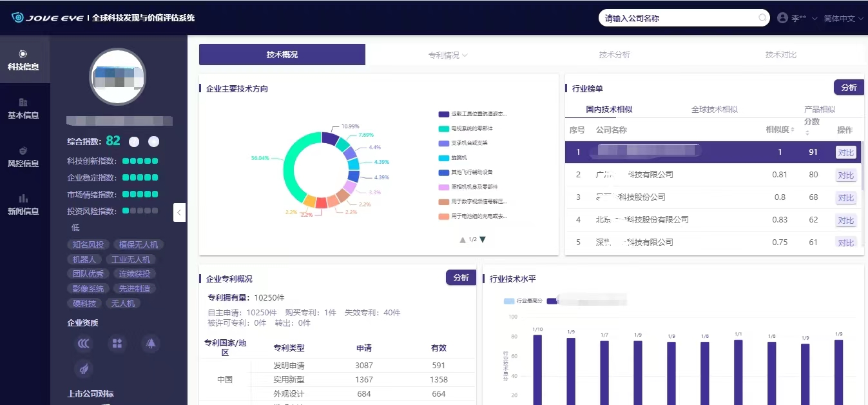Screen dimensions: 868x405
Task: Click 对比 in ranking row 5
Action: (845, 242)
